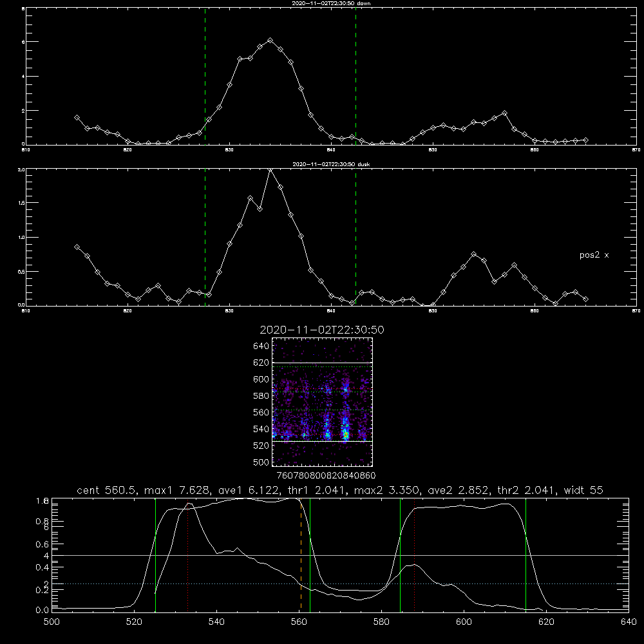Click profile plot x-axis label 580
644x644 pixels.
[381, 622]
